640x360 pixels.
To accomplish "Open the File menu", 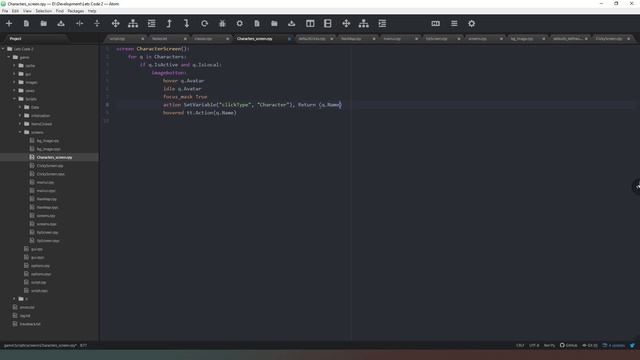I will (x=5, y=11).
